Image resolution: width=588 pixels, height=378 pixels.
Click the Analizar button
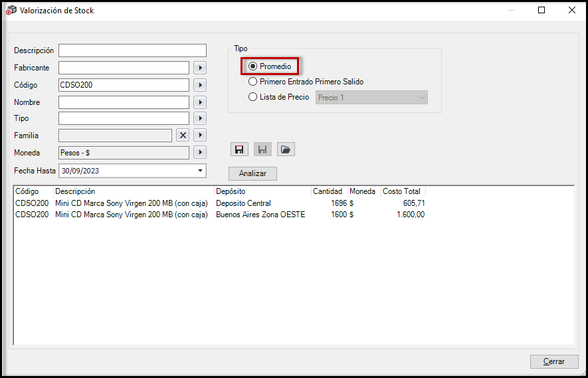pyautogui.click(x=252, y=173)
